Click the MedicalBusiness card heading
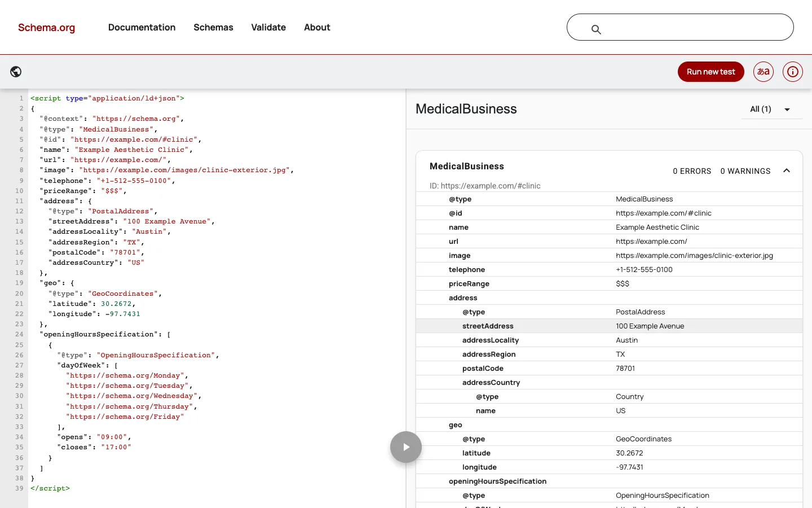812x508 pixels. [x=467, y=166]
